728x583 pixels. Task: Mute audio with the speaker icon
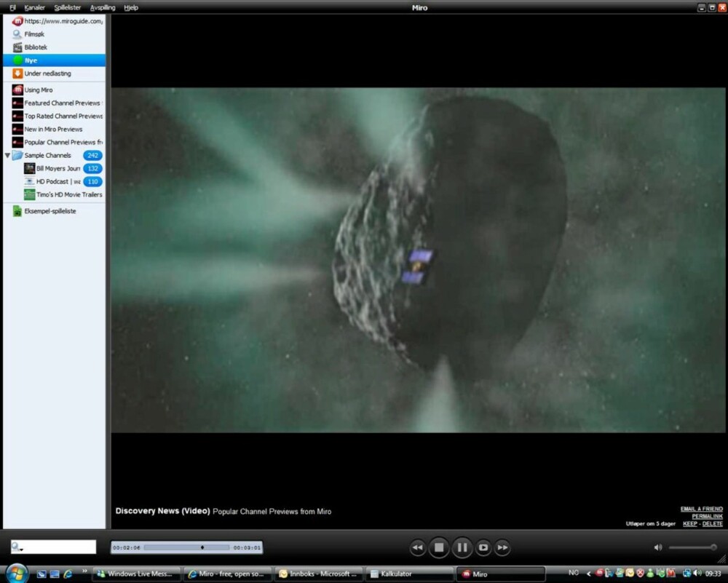(658, 548)
